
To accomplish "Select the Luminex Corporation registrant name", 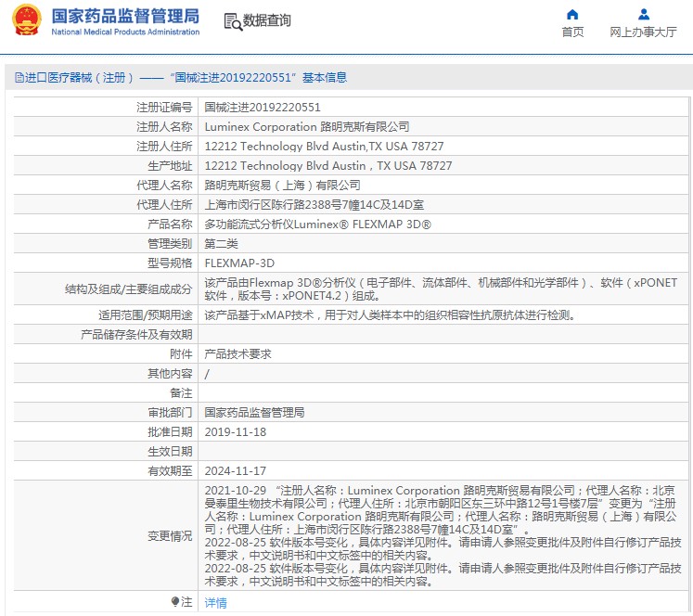I will [x=307, y=127].
